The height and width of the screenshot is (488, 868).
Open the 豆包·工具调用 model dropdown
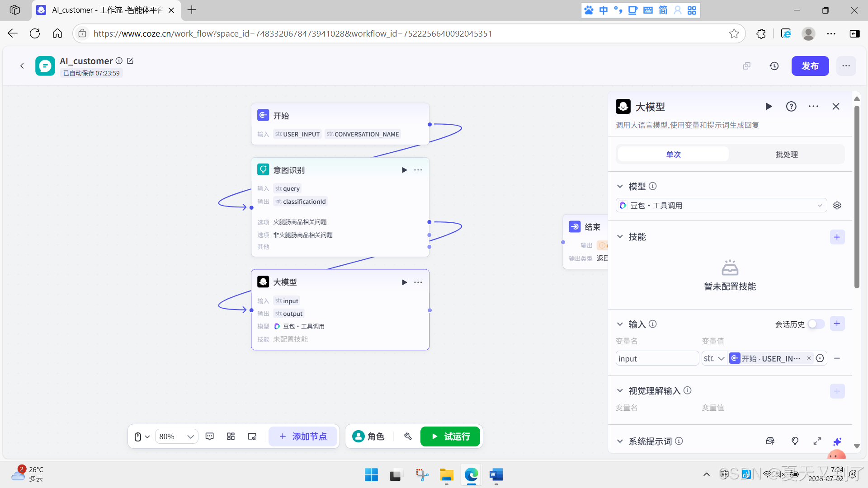[721, 206]
